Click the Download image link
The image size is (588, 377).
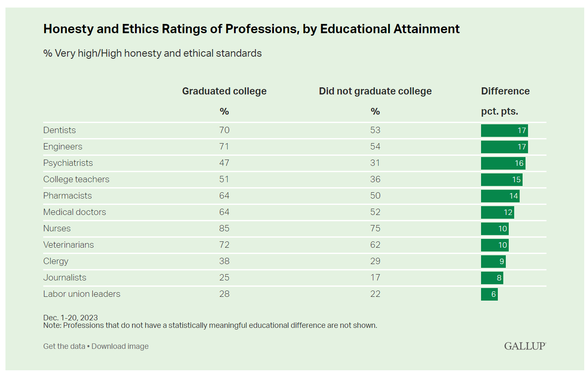(x=120, y=346)
